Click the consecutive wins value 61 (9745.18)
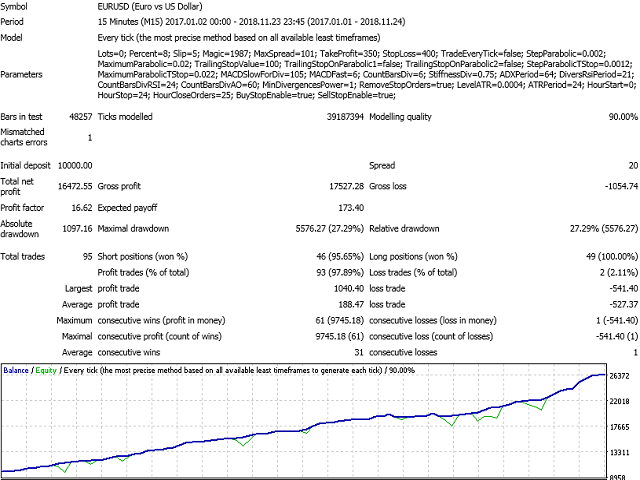This screenshot has width=640, height=480. [x=340, y=320]
